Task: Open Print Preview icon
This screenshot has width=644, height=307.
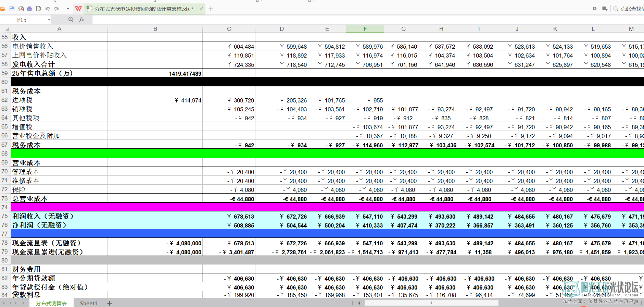Action: (38, 9)
